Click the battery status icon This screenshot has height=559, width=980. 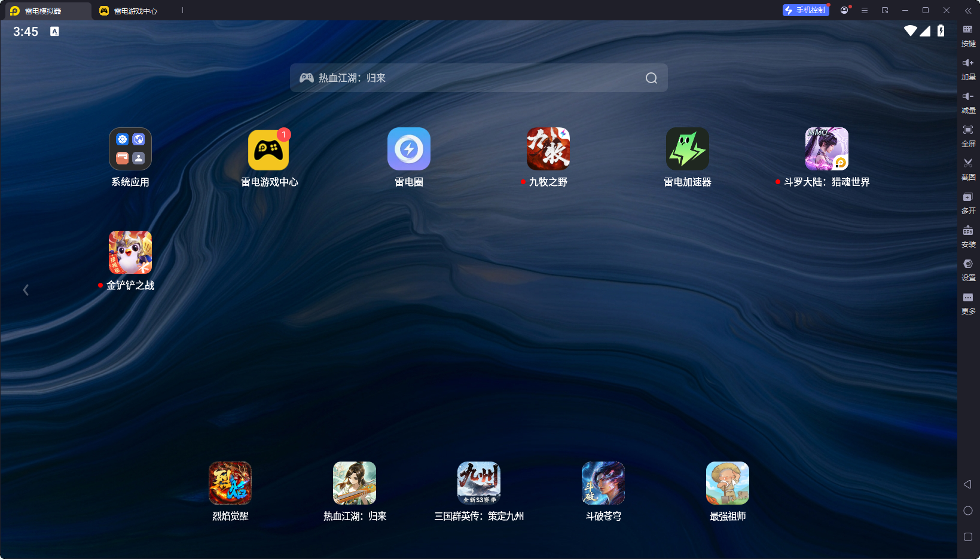tap(941, 30)
